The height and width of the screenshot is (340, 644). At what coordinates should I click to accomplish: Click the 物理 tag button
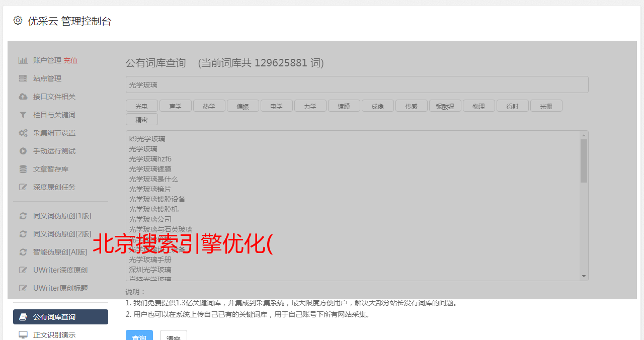[x=478, y=106]
